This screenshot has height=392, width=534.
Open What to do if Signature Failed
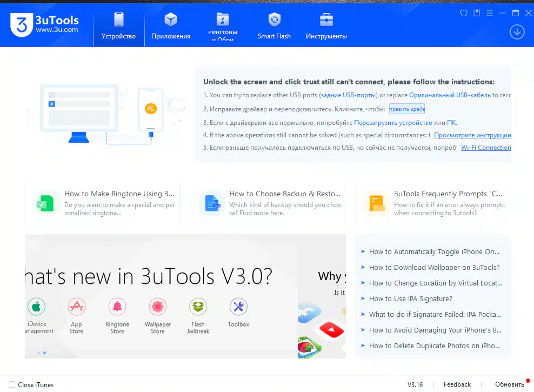(435, 314)
